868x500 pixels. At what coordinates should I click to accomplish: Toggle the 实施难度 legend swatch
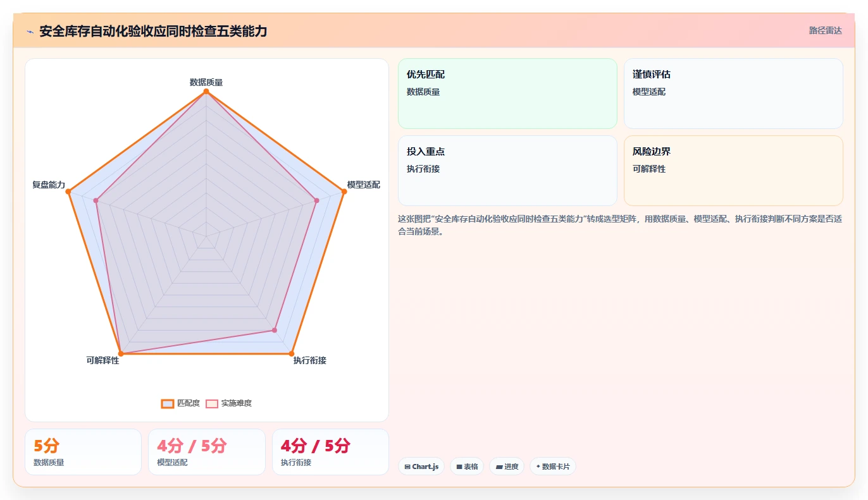[212, 403]
